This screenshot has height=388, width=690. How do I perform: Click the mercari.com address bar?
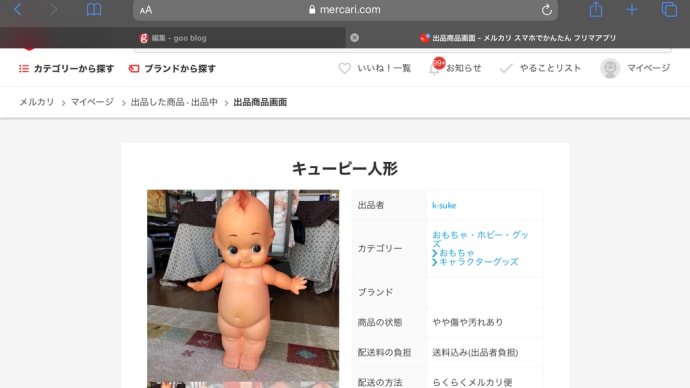345,10
